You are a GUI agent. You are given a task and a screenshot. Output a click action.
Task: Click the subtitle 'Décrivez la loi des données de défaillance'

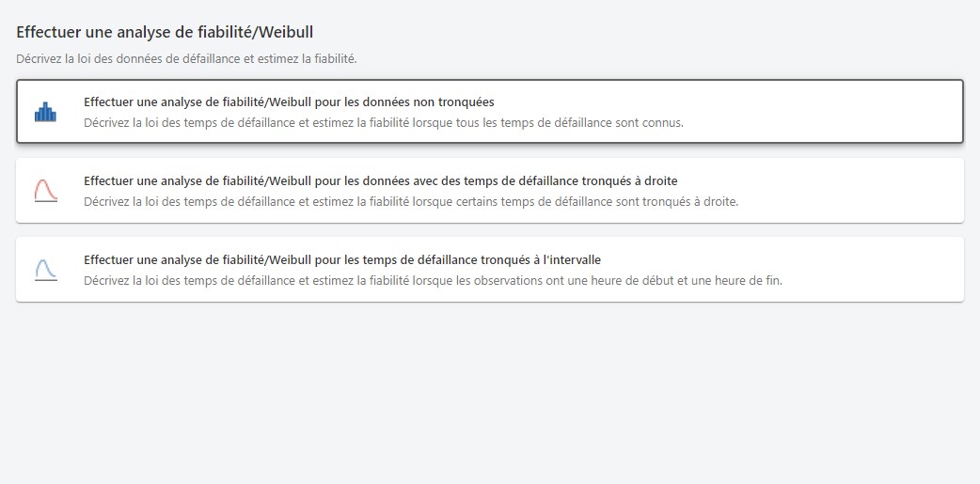click(x=186, y=58)
